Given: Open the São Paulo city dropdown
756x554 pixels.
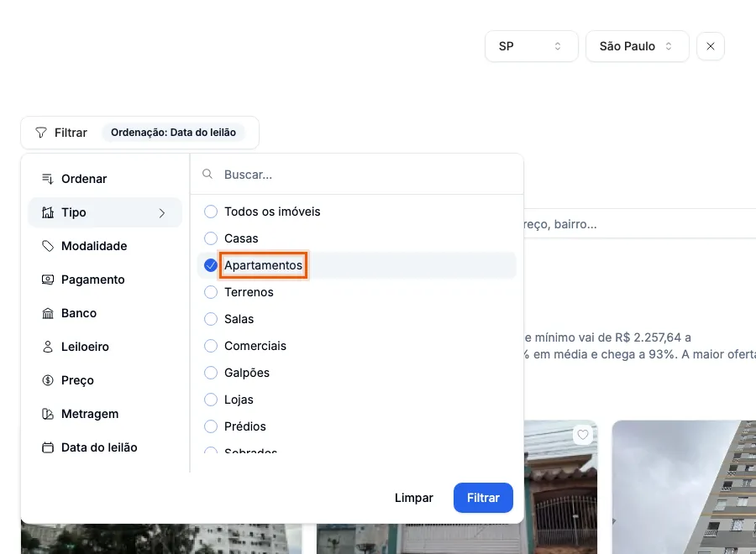Looking at the screenshot, I should pos(638,46).
